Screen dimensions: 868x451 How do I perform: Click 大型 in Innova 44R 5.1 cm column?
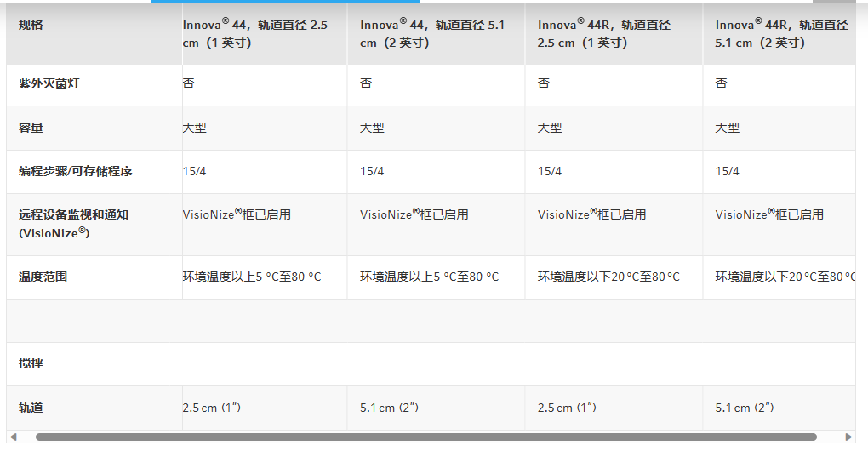(x=727, y=128)
